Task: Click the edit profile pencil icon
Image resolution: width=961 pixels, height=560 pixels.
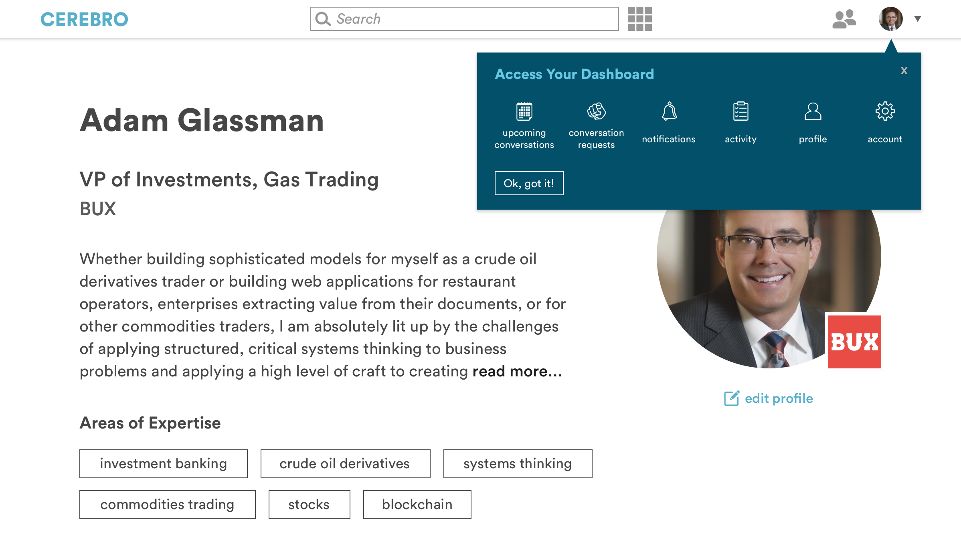Action: pos(732,398)
